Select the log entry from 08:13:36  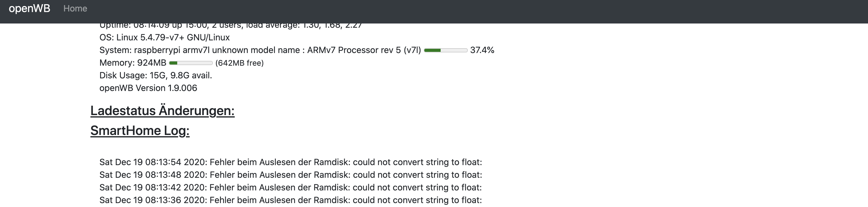coord(291,200)
